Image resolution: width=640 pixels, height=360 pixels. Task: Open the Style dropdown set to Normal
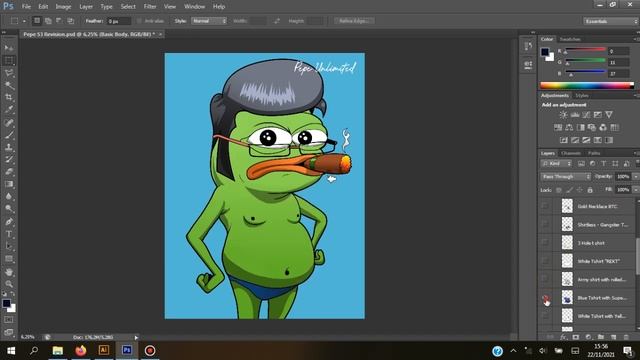pos(209,21)
